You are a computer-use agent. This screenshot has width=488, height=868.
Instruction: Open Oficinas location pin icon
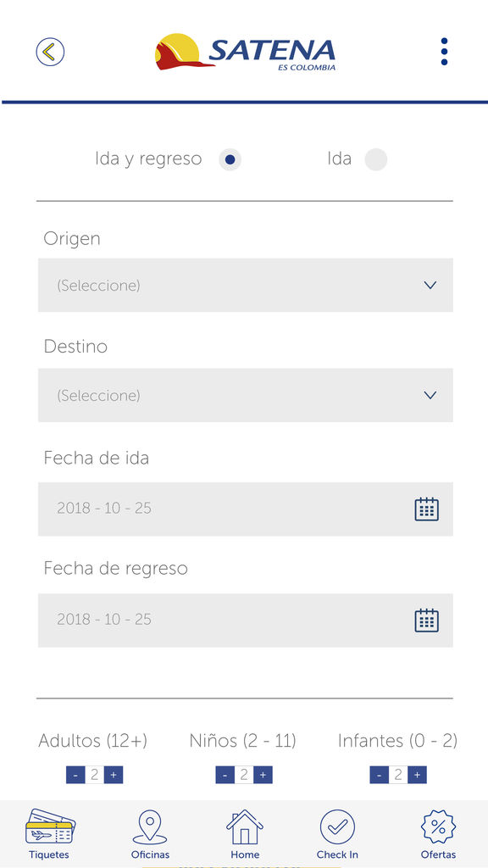click(150, 827)
